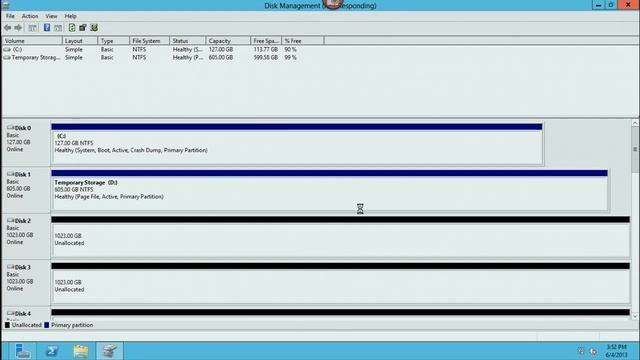Open the View menu
The width and height of the screenshot is (640, 360).
point(51,16)
